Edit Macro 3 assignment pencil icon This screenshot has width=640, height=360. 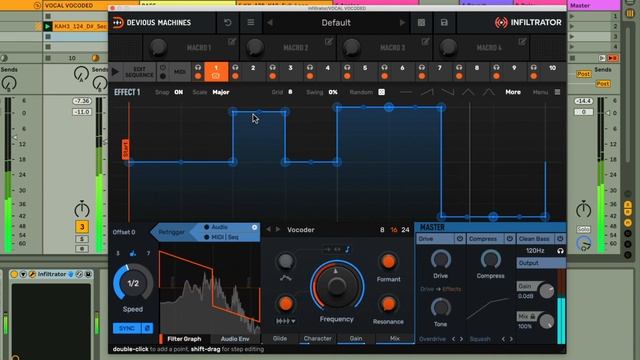(x=425, y=42)
